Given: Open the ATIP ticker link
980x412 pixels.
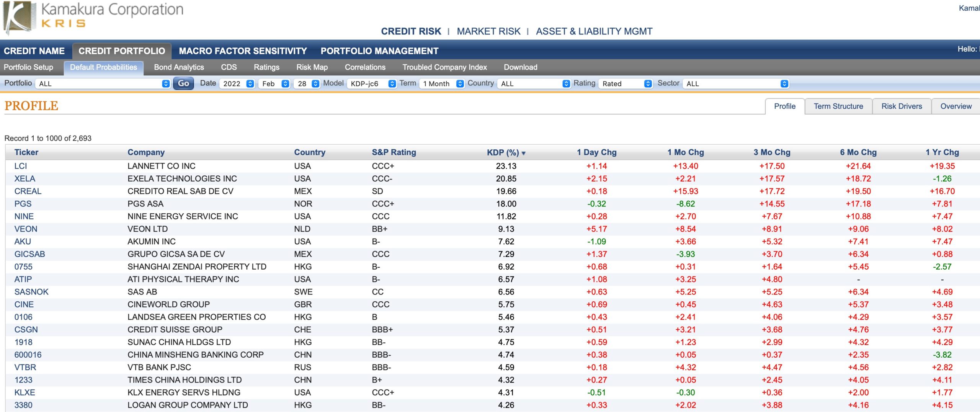Looking at the screenshot, I should click(x=23, y=280).
